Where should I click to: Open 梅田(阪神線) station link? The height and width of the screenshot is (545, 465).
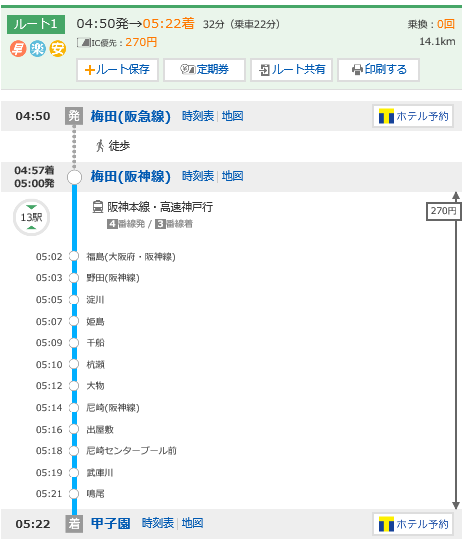131,177
